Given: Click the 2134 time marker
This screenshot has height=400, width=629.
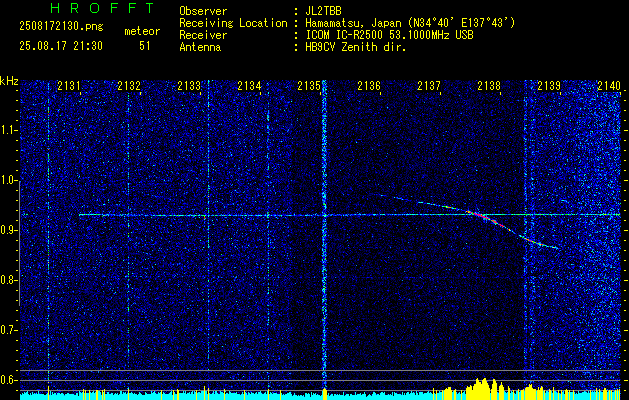Looking at the screenshot, I should coord(249,86).
